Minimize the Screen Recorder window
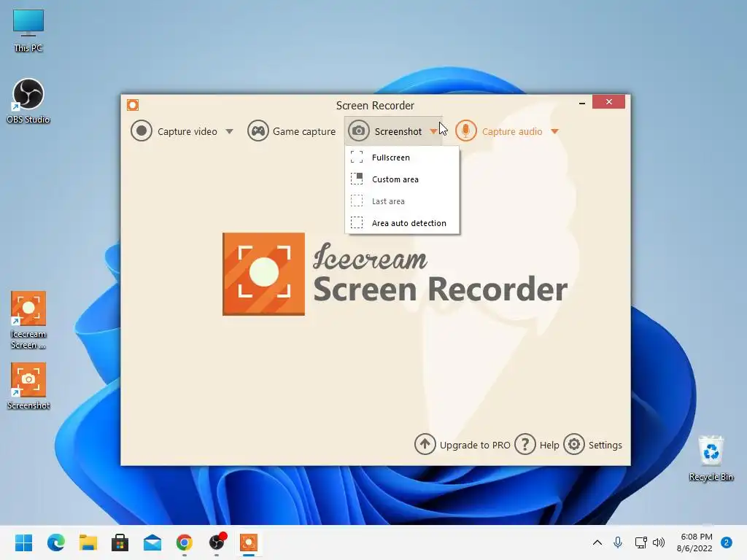Image resolution: width=747 pixels, height=560 pixels. pyautogui.click(x=581, y=102)
